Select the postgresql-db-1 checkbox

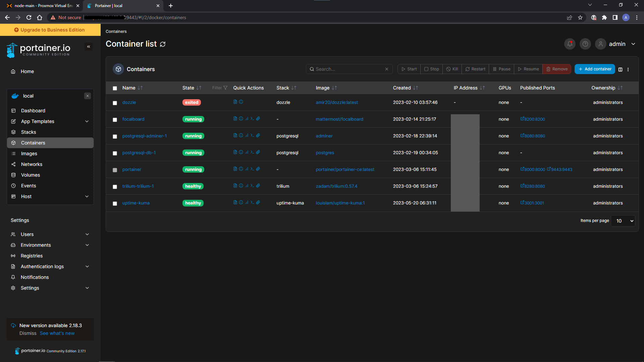coord(115,153)
